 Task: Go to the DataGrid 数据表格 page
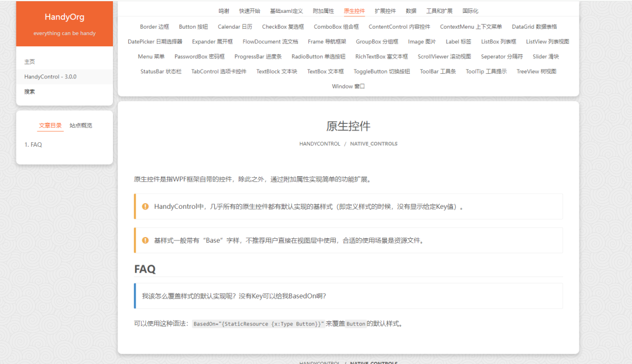(x=534, y=27)
